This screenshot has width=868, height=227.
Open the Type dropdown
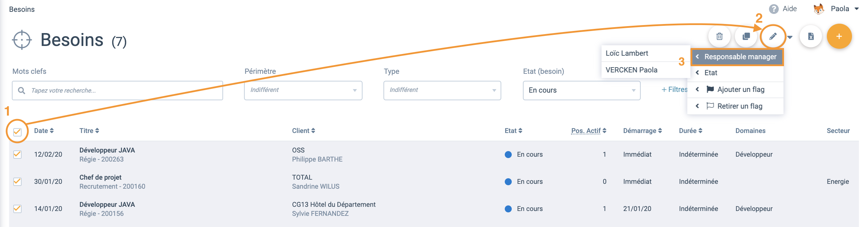[x=442, y=91]
